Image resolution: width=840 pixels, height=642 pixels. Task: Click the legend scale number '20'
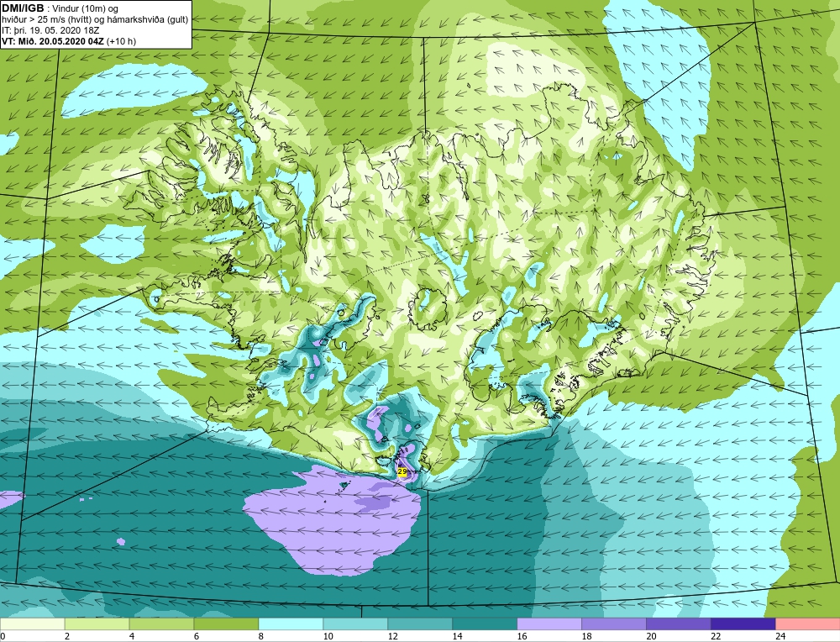click(652, 637)
